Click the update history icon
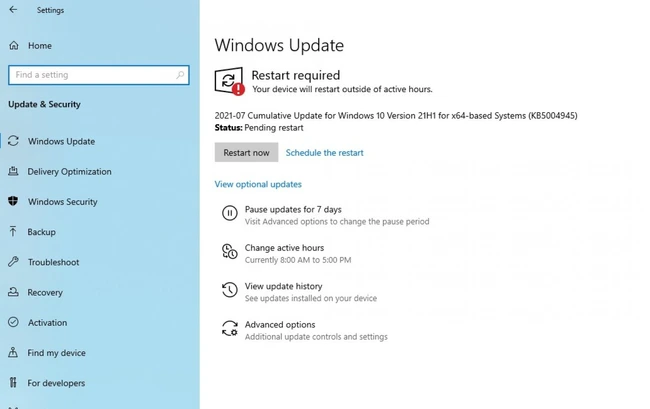This screenshot has height=409, width=650. (x=229, y=291)
